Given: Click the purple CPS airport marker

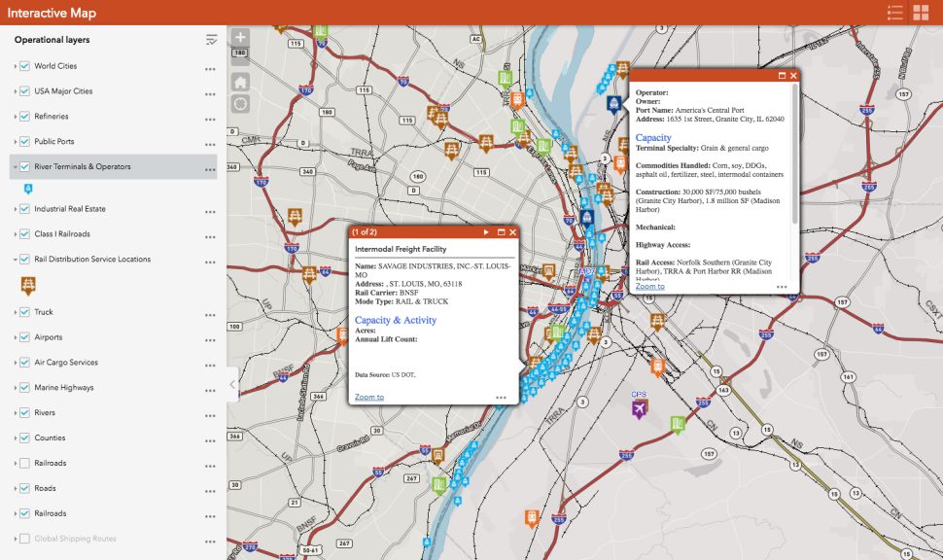Looking at the screenshot, I should click(639, 409).
